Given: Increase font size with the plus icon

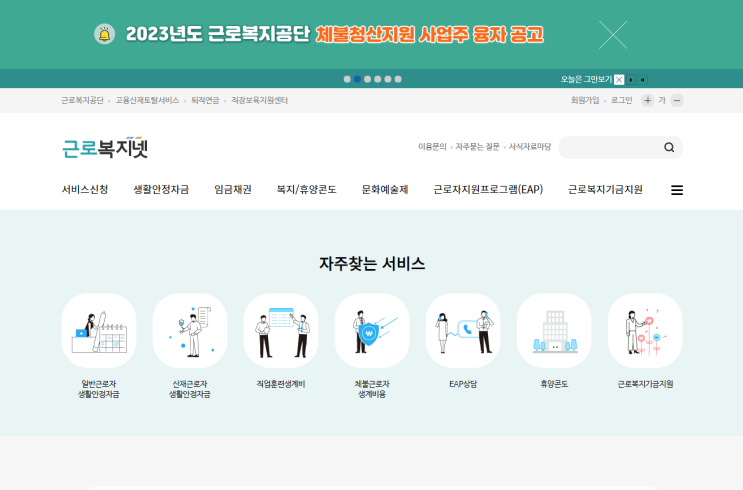Looking at the screenshot, I should [x=647, y=100].
